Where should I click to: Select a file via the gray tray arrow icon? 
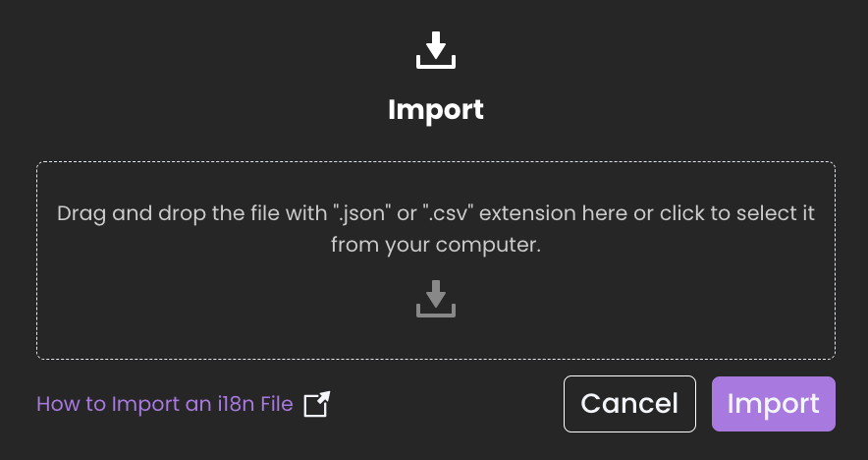pyautogui.click(x=436, y=299)
